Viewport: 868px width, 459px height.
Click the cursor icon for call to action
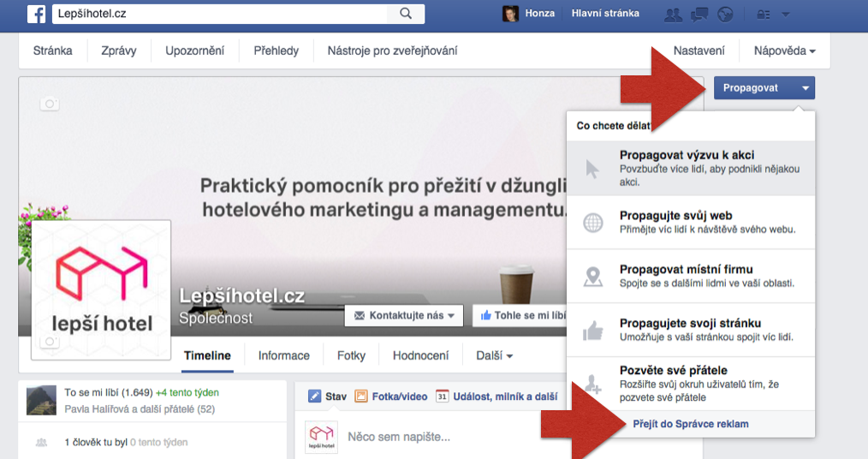click(x=592, y=169)
